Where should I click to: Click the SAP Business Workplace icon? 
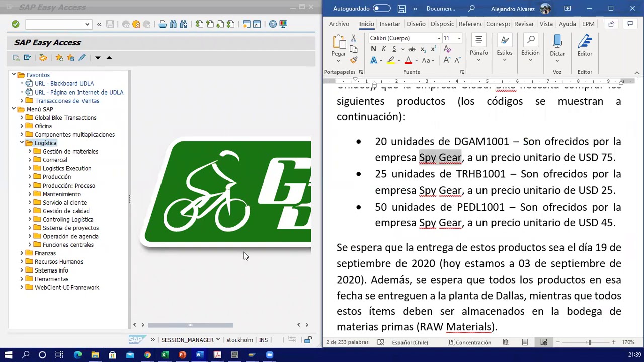tap(43, 58)
